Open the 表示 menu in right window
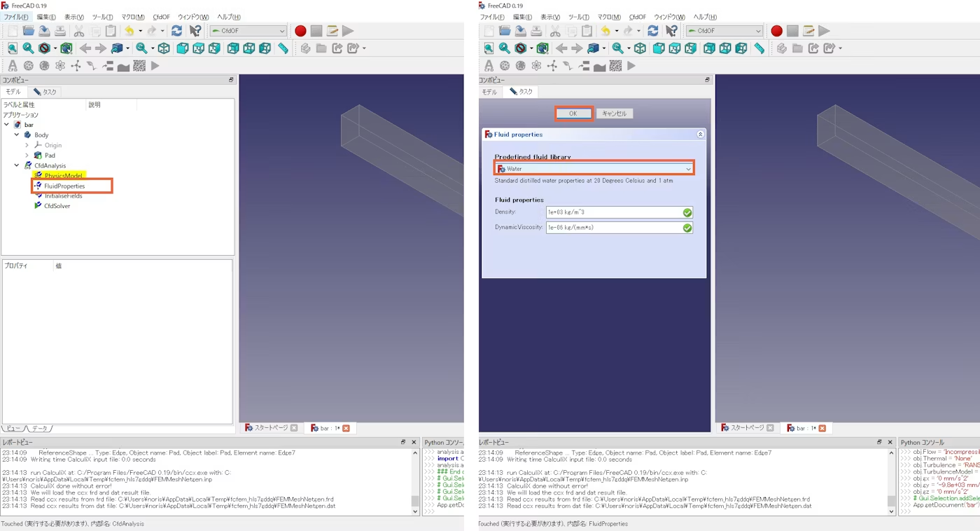This screenshot has width=980, height=531. (x=550, y=17)
